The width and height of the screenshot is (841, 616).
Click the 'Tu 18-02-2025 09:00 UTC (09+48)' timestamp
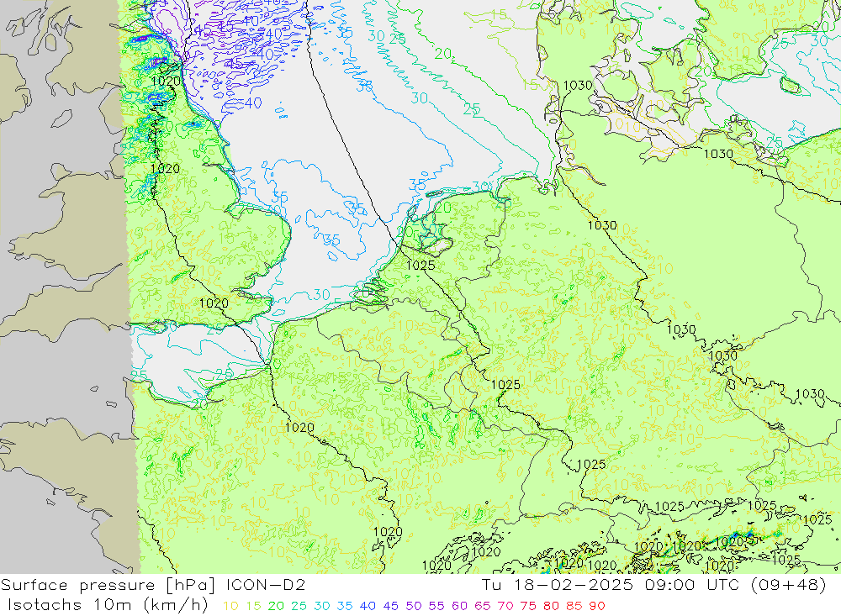[x=653, y=585]
